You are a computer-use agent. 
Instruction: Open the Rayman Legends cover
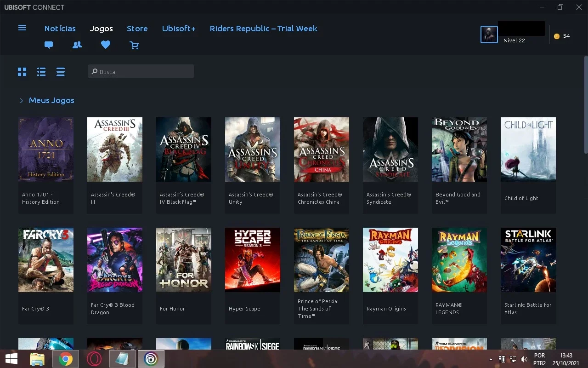click(459, 260)
